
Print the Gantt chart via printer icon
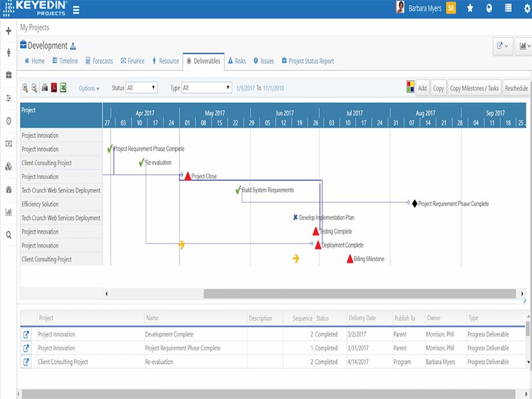tap(45, 88)
